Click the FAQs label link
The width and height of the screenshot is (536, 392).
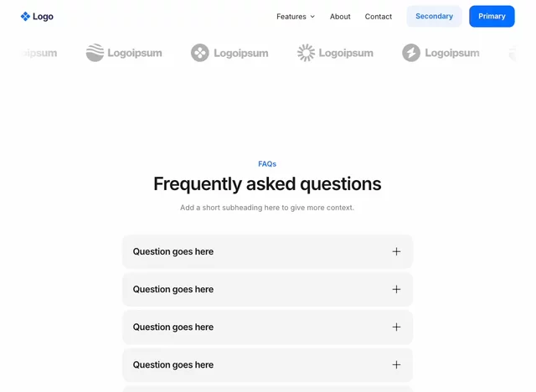pyautogui.click(x=267, y=164)
